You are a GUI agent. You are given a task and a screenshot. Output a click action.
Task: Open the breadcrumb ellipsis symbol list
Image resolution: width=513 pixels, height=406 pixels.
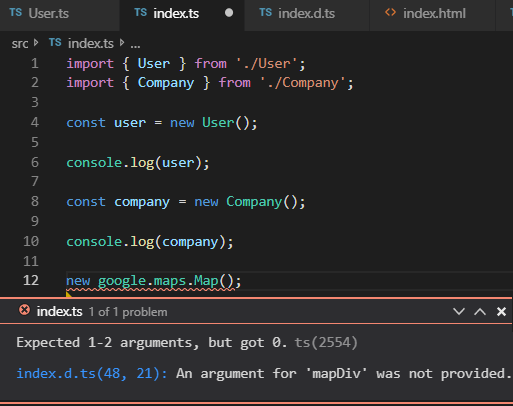[x=135, y=45]
